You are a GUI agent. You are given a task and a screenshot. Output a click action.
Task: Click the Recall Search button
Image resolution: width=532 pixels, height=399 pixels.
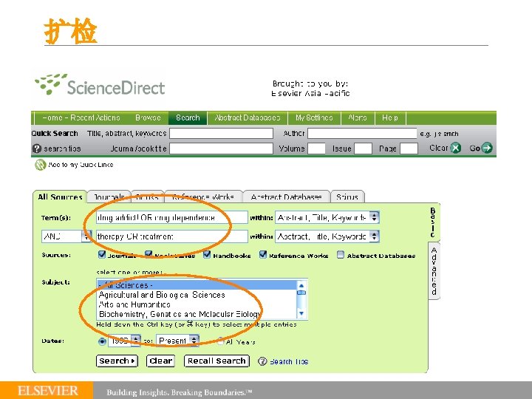coord(216,361)
